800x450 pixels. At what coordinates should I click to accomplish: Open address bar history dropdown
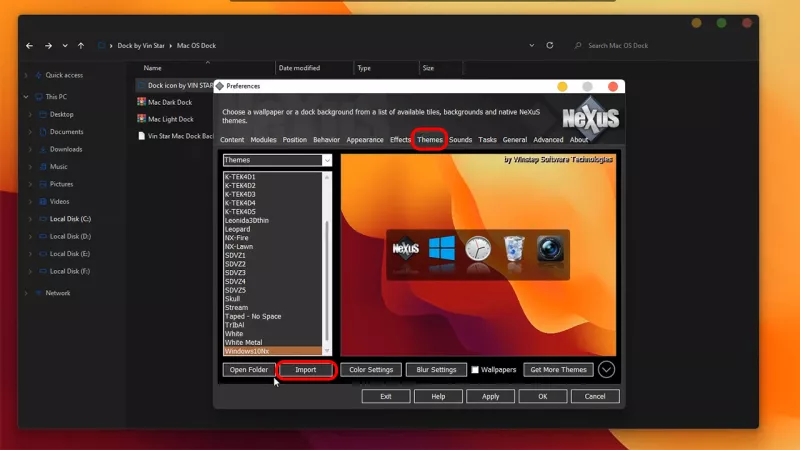pos(532,45)
